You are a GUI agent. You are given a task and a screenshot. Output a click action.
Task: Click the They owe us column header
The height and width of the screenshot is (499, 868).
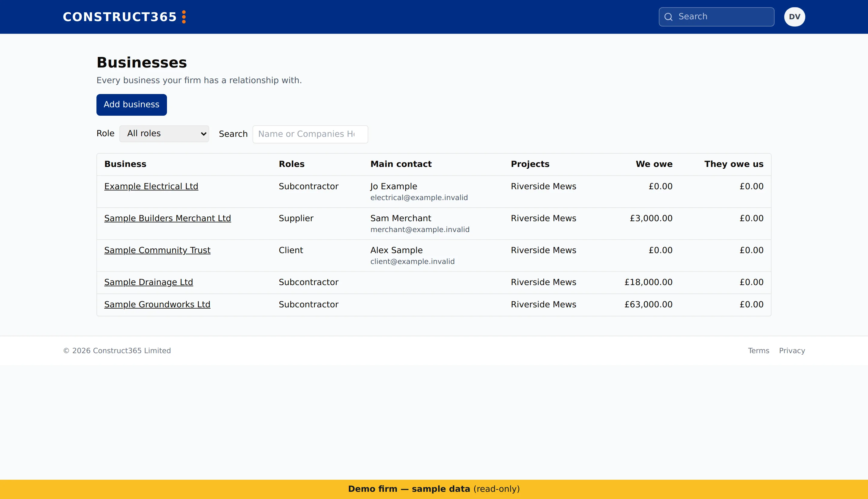pos(734,164)
